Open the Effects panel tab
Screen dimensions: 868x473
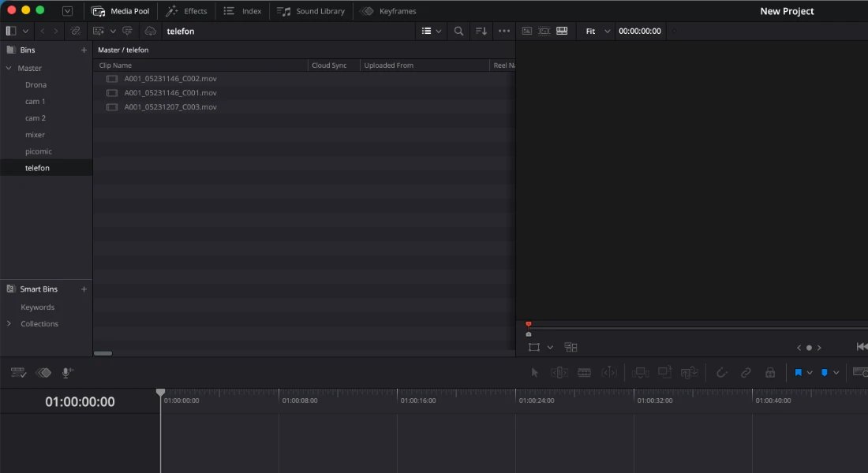pyautogui.click(x=186, y=11)
